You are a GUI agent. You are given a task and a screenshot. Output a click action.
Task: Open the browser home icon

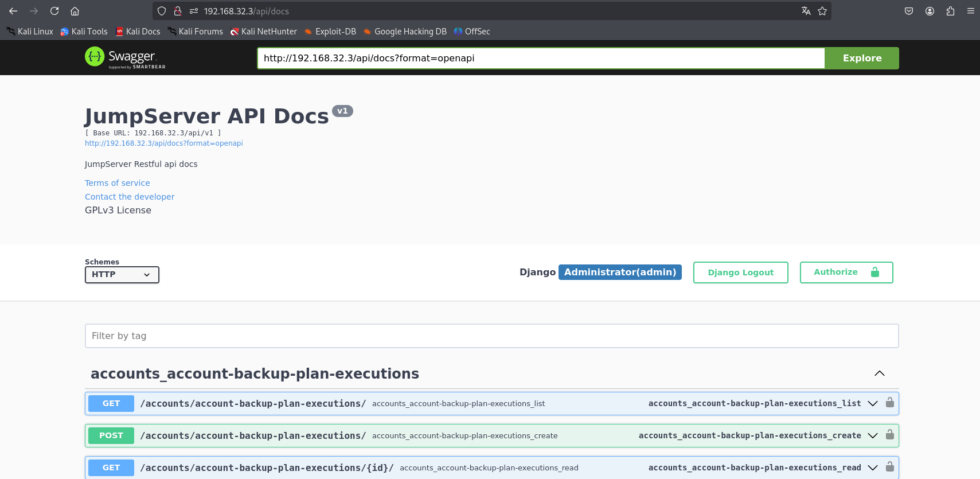[x=75, y=11]
